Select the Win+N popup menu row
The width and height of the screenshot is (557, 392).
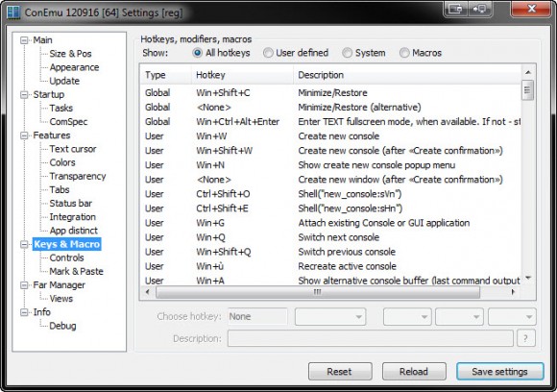[330, 165]
